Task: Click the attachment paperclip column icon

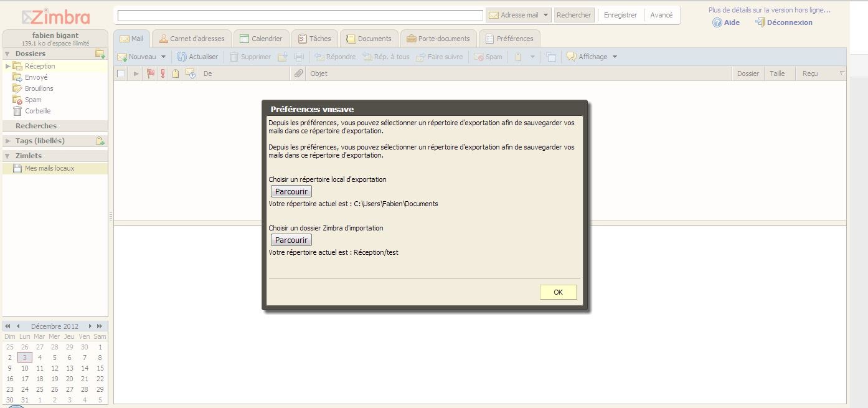Action: (299, 74)
